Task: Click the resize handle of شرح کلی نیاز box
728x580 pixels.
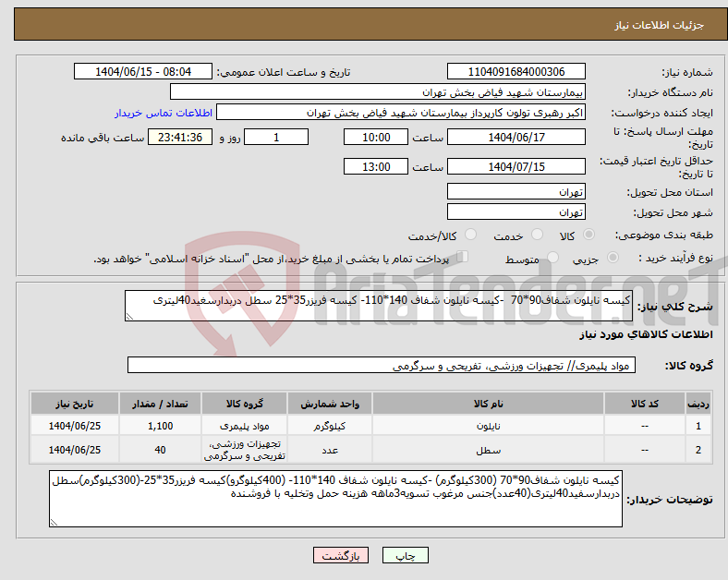Action: 129,317
